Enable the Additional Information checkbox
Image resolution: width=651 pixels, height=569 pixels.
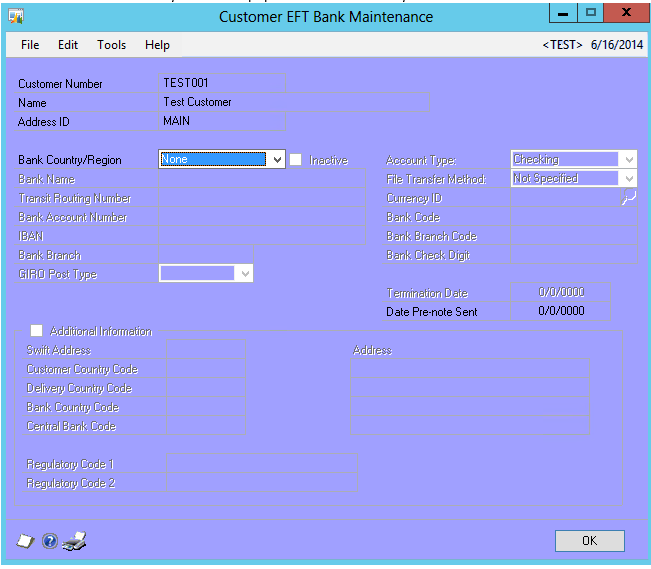37,331
